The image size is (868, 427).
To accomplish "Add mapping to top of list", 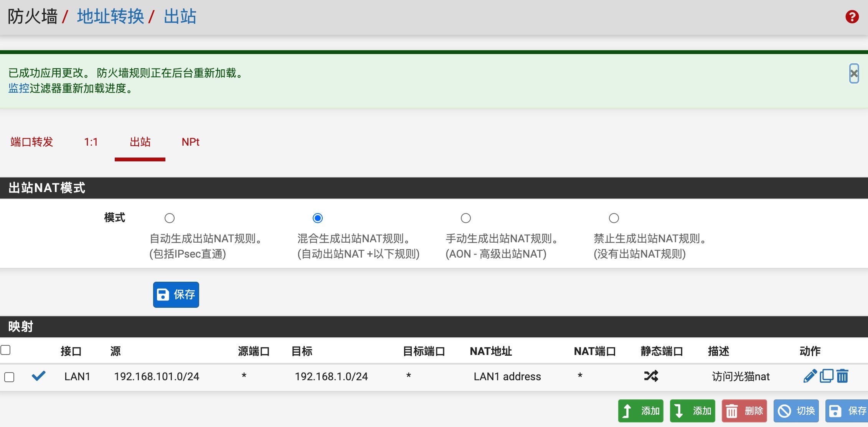I will pyautogui.click(x=640, y=411).
